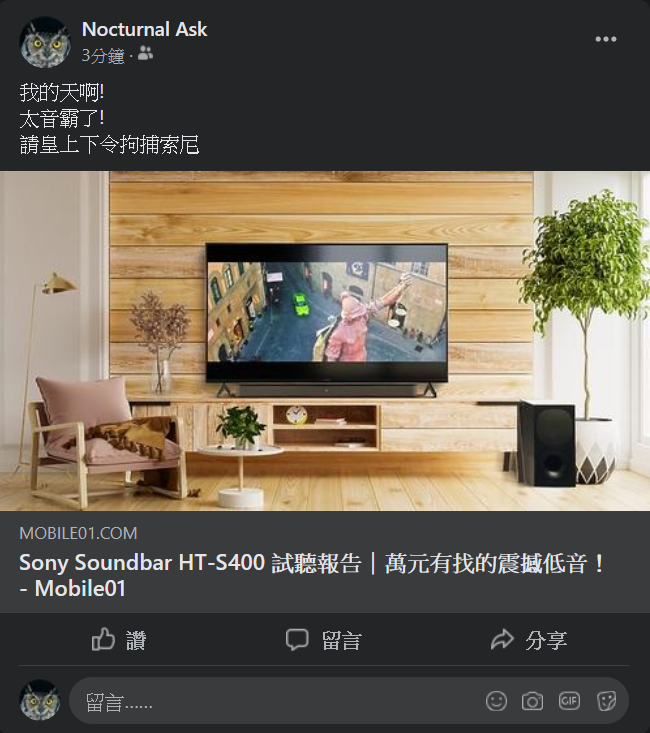Open the sticker picker icon
650x733 pixels.
tap(607, 701)
